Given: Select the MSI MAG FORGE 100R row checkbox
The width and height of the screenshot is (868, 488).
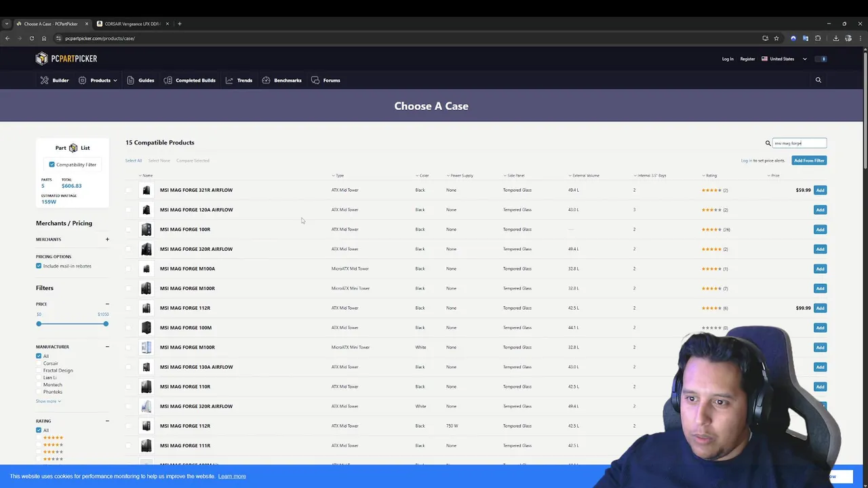Looking at the screenshot, I should [128, 230].
